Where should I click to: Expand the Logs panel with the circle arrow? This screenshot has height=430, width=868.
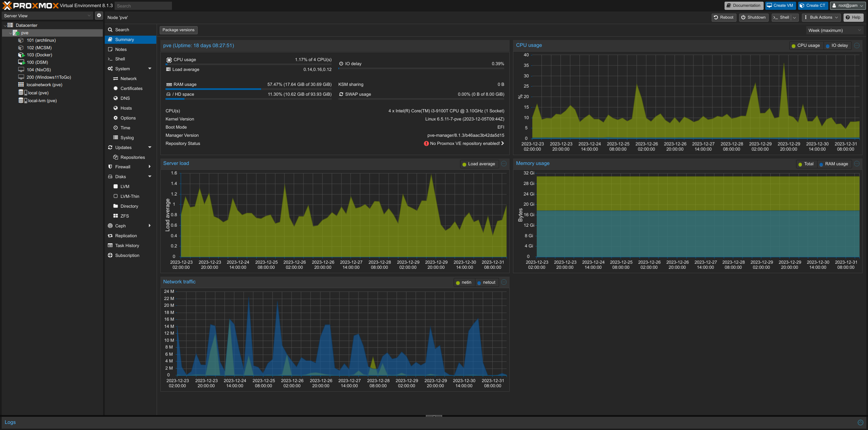(x=860, y=423)
